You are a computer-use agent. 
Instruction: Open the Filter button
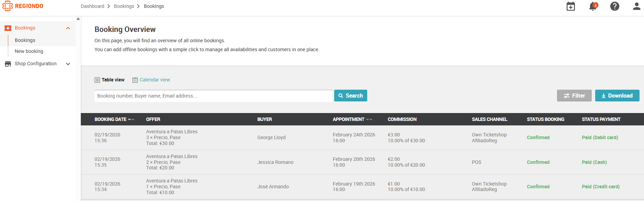point(574,96)
